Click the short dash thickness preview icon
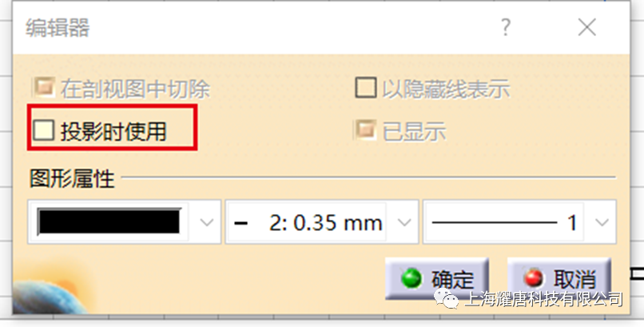 click(x=241, y=223)
